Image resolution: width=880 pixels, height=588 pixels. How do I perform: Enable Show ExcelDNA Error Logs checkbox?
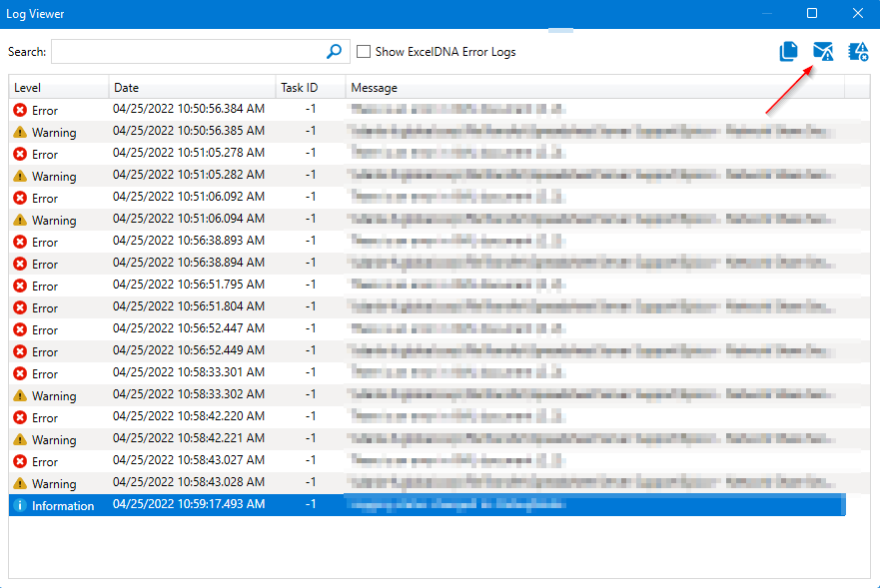coord(364,52)
